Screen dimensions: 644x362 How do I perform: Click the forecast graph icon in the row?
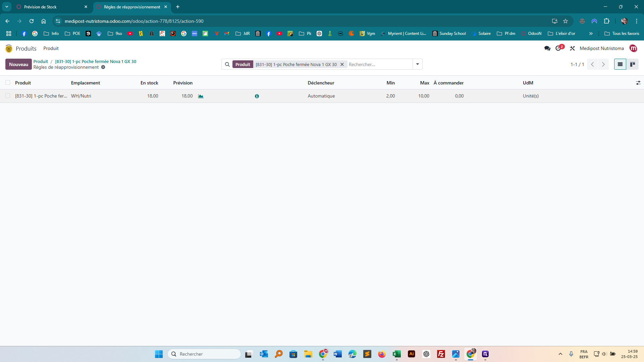tap(201, 96)
